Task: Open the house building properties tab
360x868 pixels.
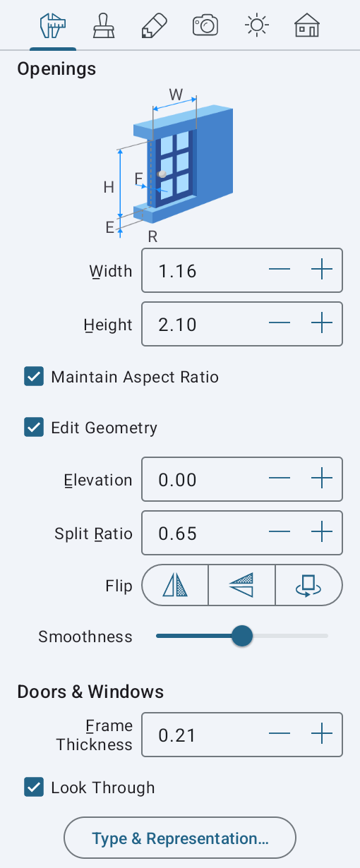Action: coord(307,26)
